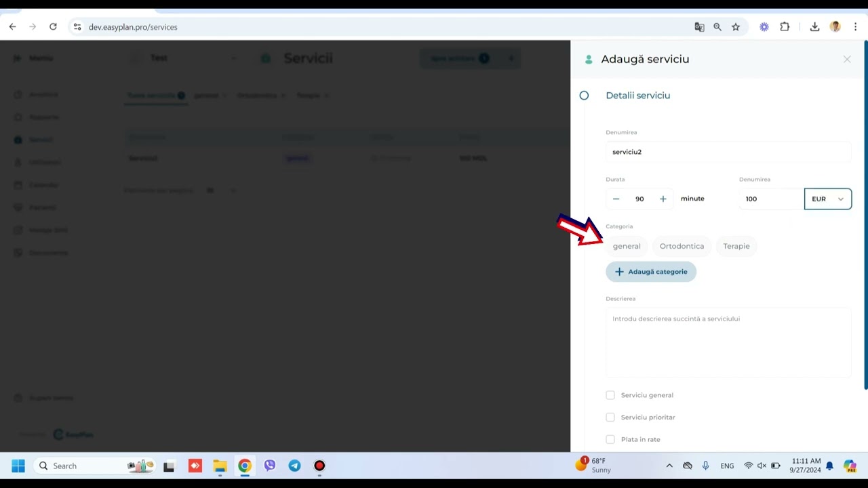868x488 pixels.
Task: Click the address bar URL dev.easyplan.pro/services
Action: pos(133,27)
